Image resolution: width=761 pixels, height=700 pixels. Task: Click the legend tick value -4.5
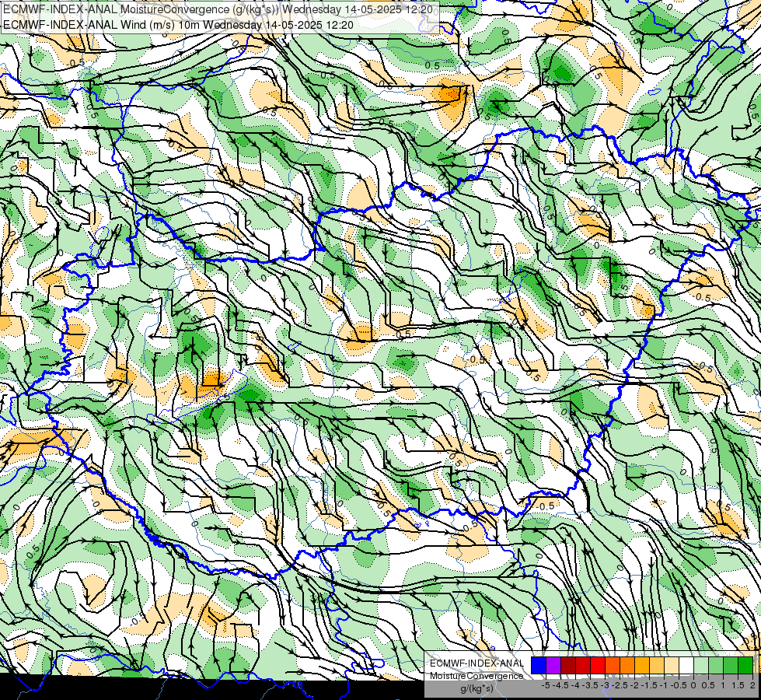click(560, 685)
